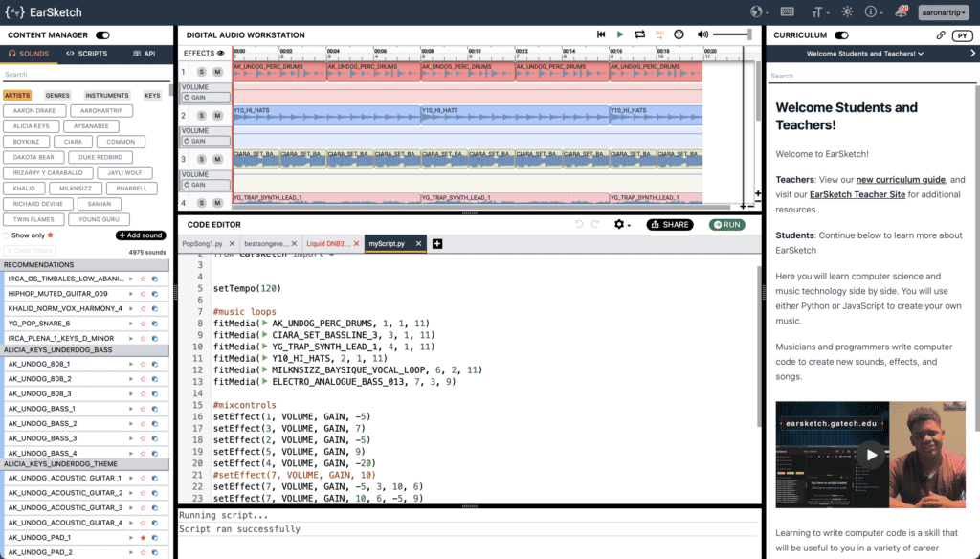
Task: Toggle EFFECTS visibility eye
Action: 221,54
